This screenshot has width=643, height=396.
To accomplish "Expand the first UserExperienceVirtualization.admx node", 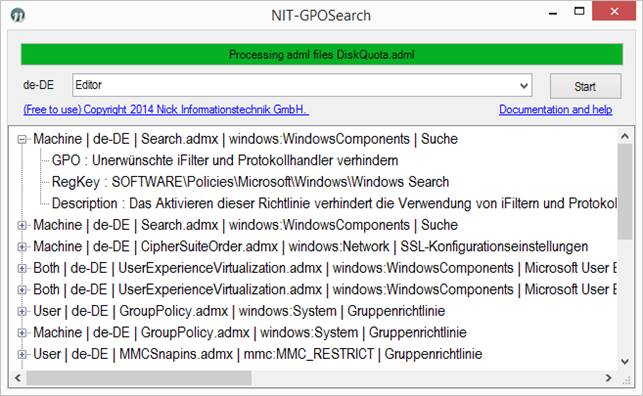I will click(22, 268).
